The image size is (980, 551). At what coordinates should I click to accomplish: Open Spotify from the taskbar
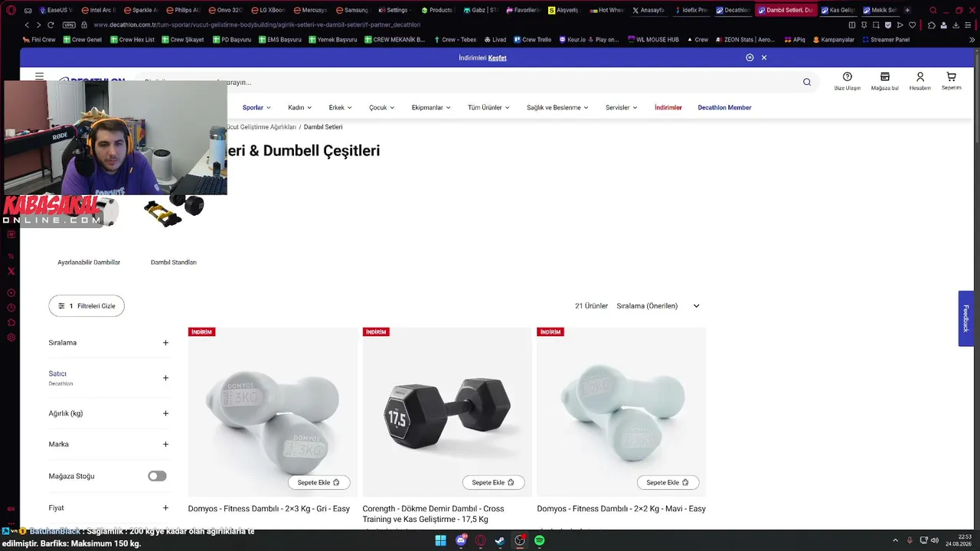point(540,540)
